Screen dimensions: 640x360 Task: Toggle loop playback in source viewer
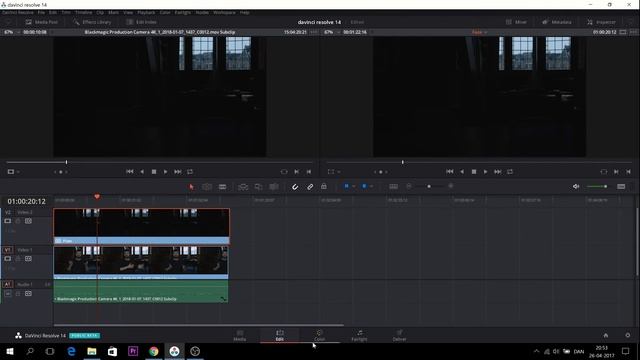tap(190, 172)
